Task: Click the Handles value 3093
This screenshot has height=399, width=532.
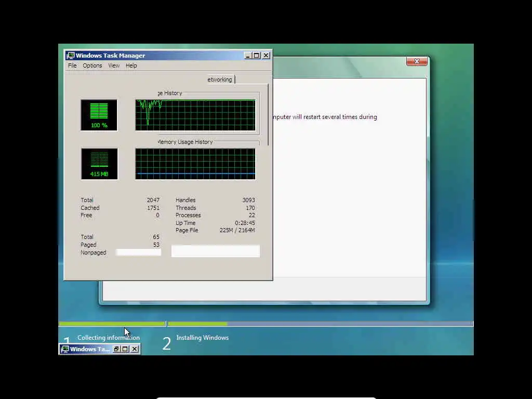Action: (x=249, y=200)
